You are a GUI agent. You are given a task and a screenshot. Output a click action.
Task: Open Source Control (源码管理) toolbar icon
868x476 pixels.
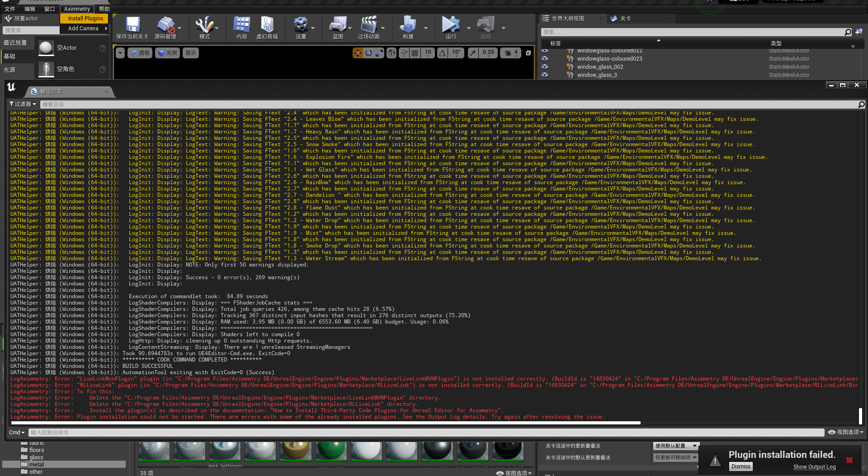pos(165,25)
